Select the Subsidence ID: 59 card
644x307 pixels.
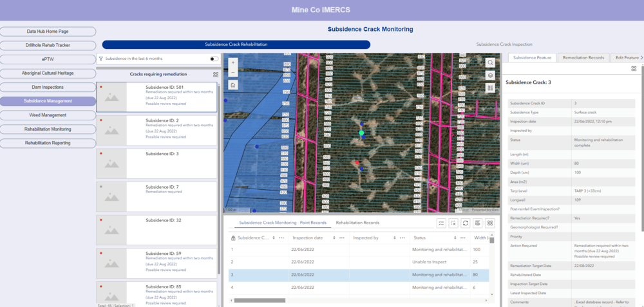point(156,263)
